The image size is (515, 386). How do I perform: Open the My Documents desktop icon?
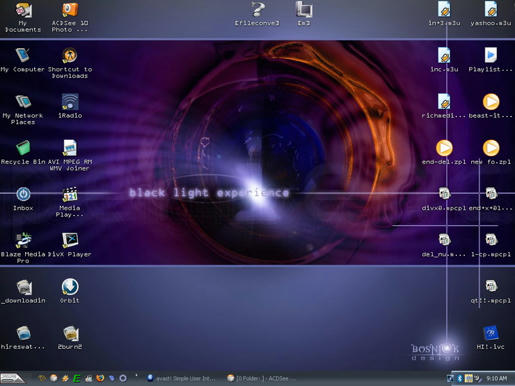pos(23,17)
